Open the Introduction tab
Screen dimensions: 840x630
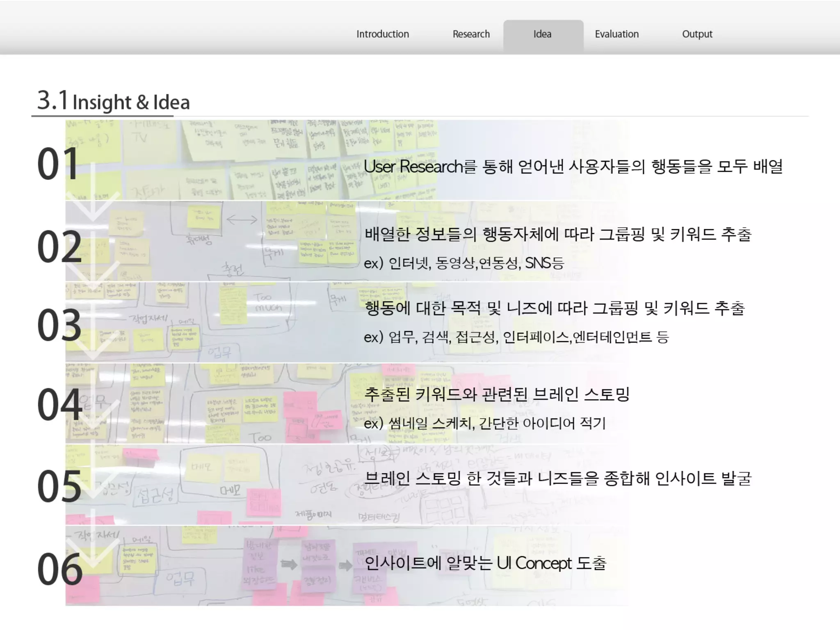click(x=382, y=34)
